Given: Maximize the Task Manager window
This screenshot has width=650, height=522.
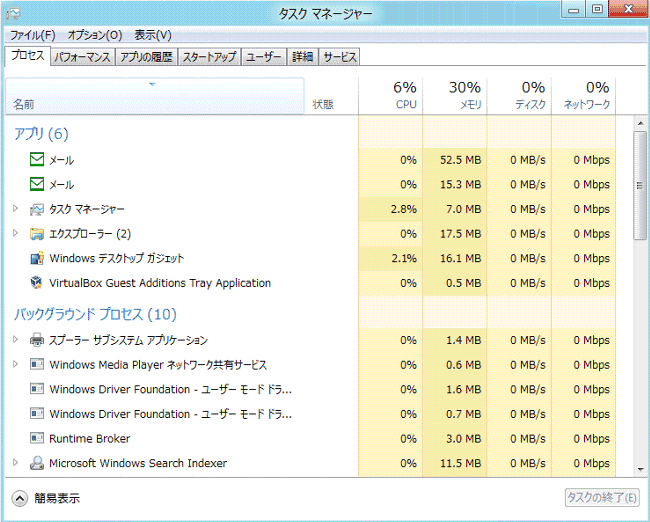Looking at the screenshot, I should 597,10.
